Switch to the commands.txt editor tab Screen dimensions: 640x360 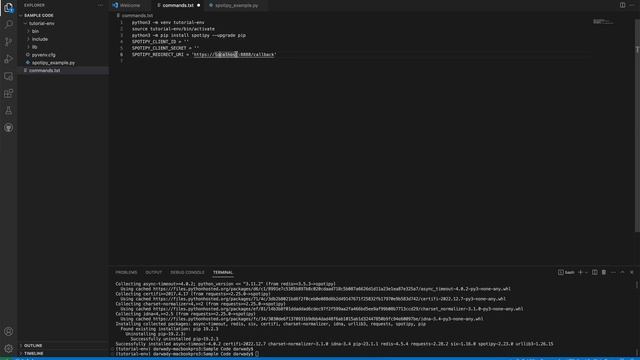(x=178, y=5)
